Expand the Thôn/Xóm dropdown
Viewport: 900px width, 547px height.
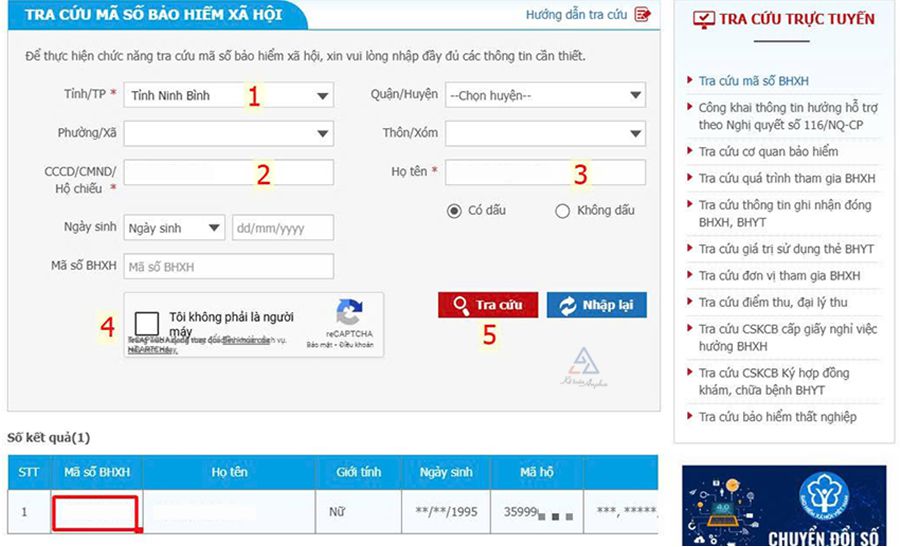(x=545, y=133)
